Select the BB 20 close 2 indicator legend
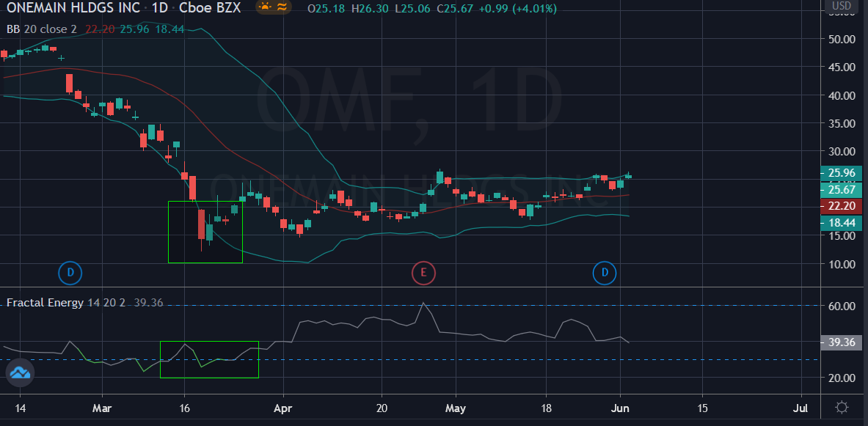This screenshot has width=868, height=426. [42, 29]
